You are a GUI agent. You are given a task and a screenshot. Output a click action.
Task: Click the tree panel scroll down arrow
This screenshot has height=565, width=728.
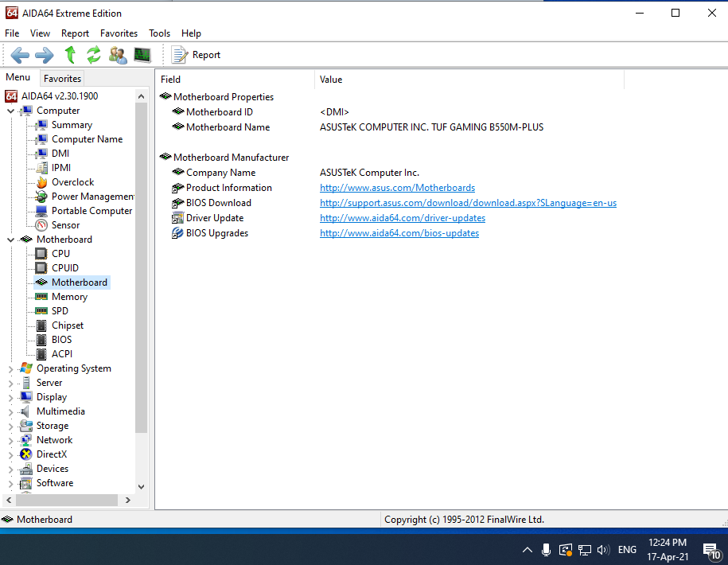coord(142,486)
